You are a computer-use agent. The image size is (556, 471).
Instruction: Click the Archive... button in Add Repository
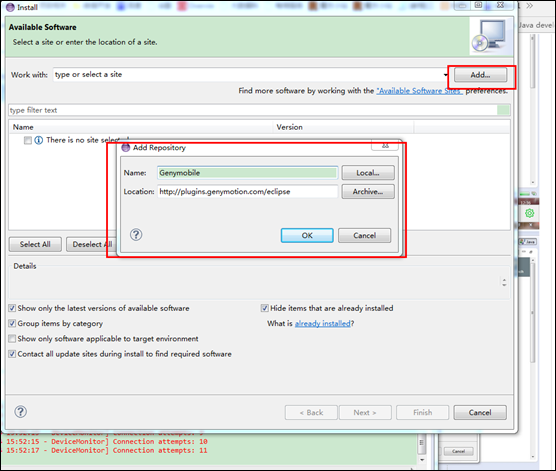(368, 192)
